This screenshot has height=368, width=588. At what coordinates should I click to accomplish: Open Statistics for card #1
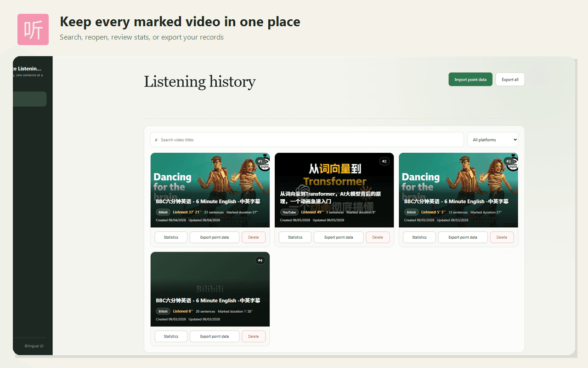(x=171, y=237)
